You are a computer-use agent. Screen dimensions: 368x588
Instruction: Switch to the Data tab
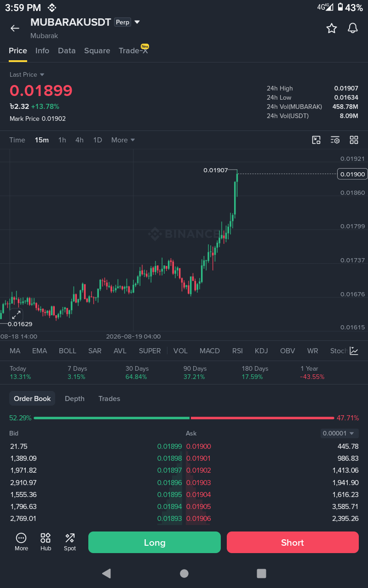67,51
